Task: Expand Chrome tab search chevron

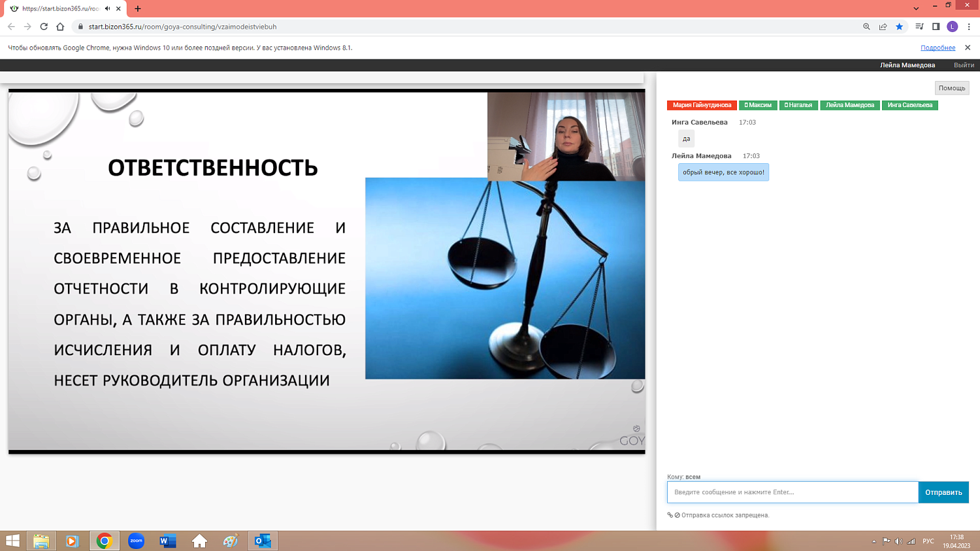Action: coord(916,8)
